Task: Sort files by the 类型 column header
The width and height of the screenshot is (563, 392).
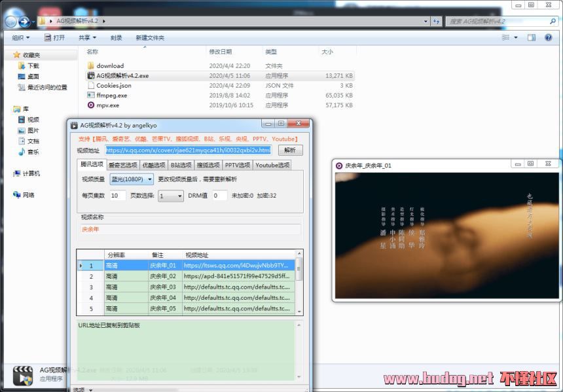Action: (290, 52)
